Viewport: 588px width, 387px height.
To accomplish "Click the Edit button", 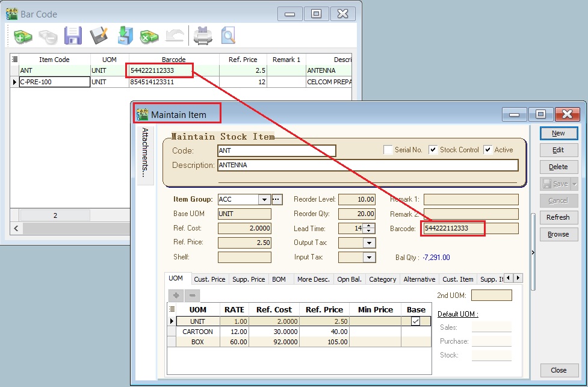I will pos(558,150).
